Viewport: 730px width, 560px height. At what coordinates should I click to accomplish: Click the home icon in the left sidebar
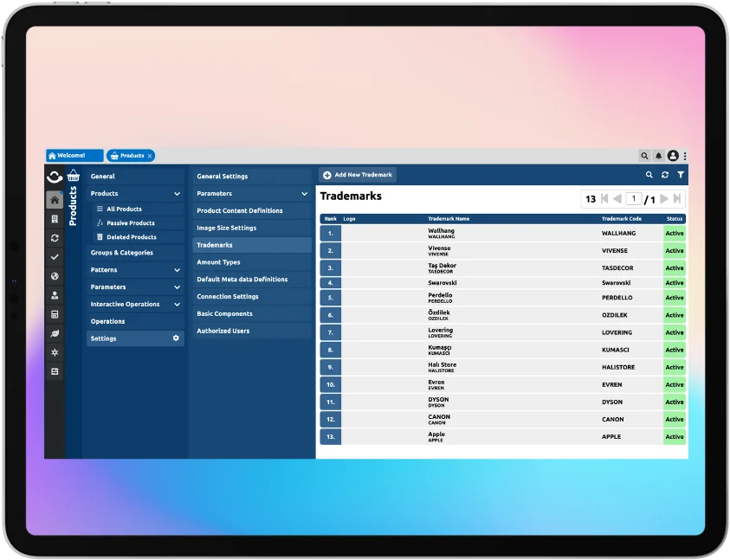(55, 200)
